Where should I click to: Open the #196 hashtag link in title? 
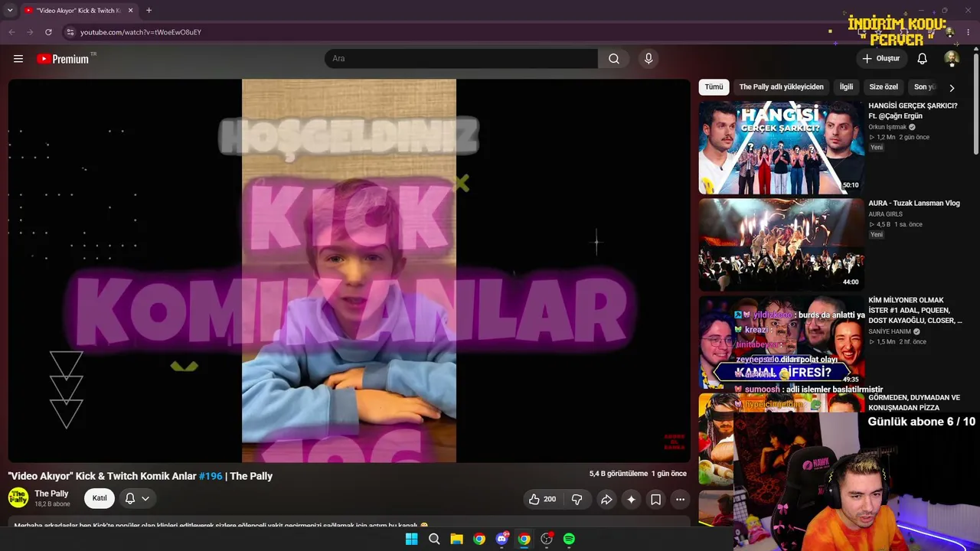tap(211, 476)
